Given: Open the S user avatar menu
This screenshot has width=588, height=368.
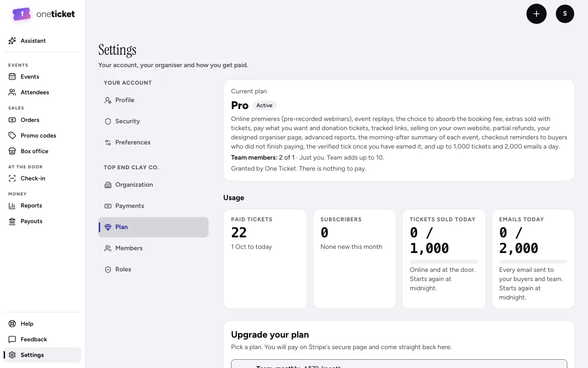Looking at the screenshot, I should [x=565, y=14].
